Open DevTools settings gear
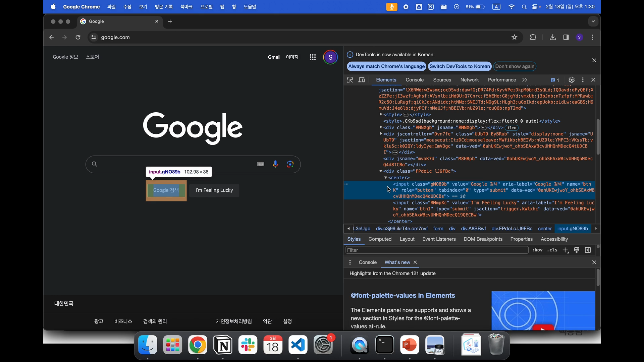 (x=572, y=80)
